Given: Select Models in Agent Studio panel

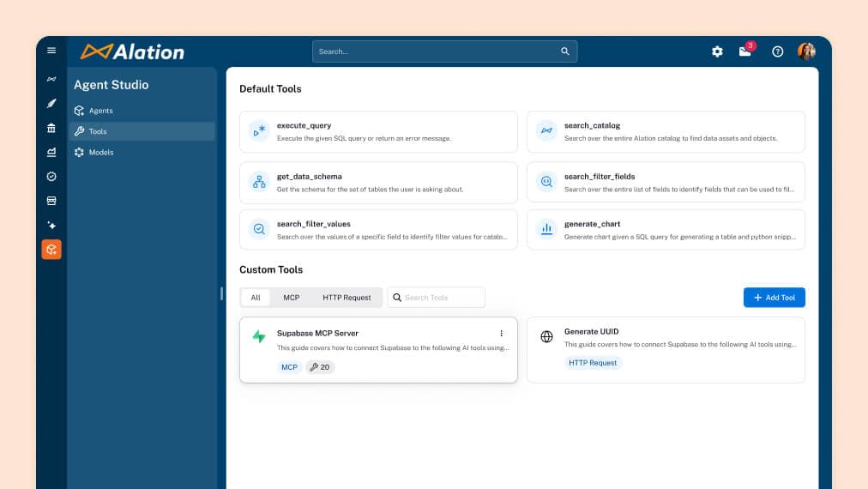Looking at the screenshot, I should (101, 152).
